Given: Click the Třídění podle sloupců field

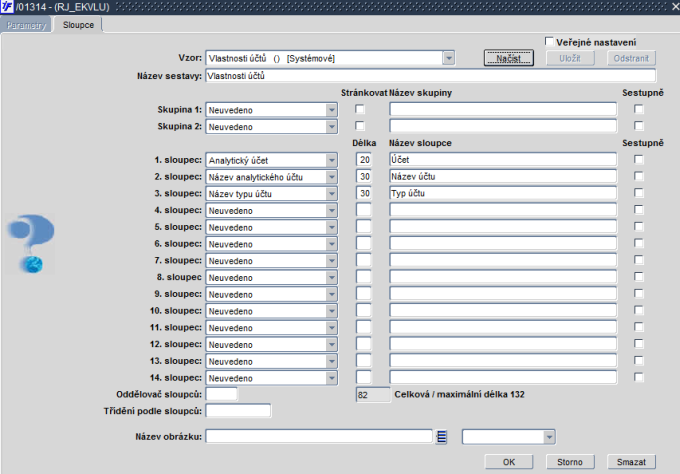Looking at the screenshot, I should (238, 411).
